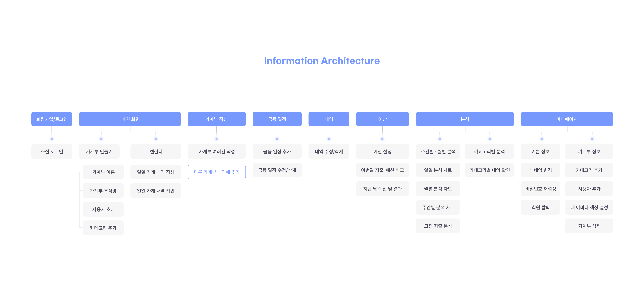Select the 비밀번호 재설정 node
This screenshot has height=292, width=644.
(x=541, y=189)
